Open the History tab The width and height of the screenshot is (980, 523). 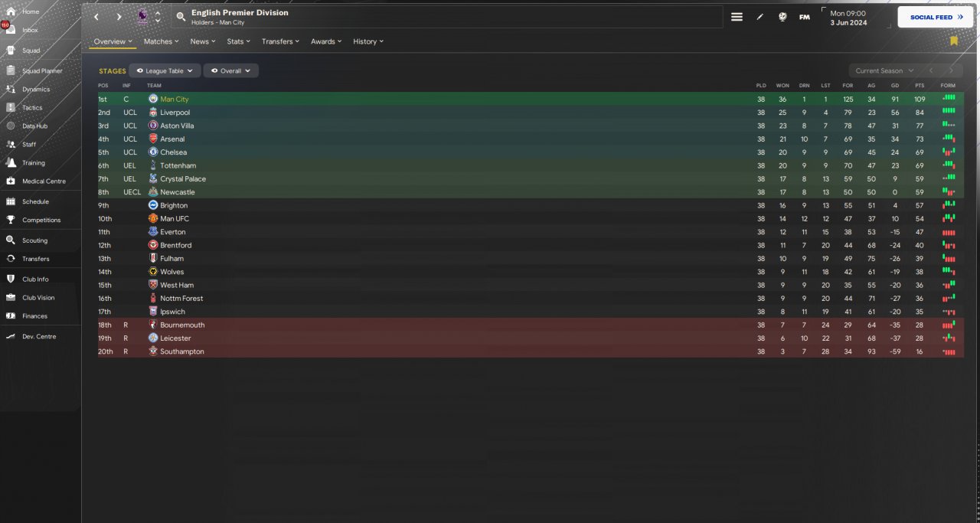(368, 41)
